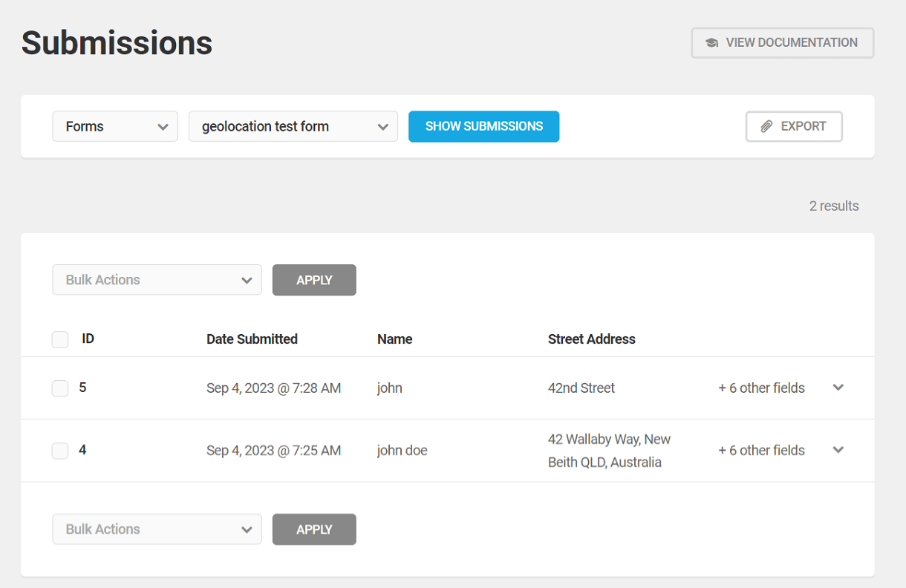
Task: Open the geolocation test form dropdown
Action: (293, 126)
